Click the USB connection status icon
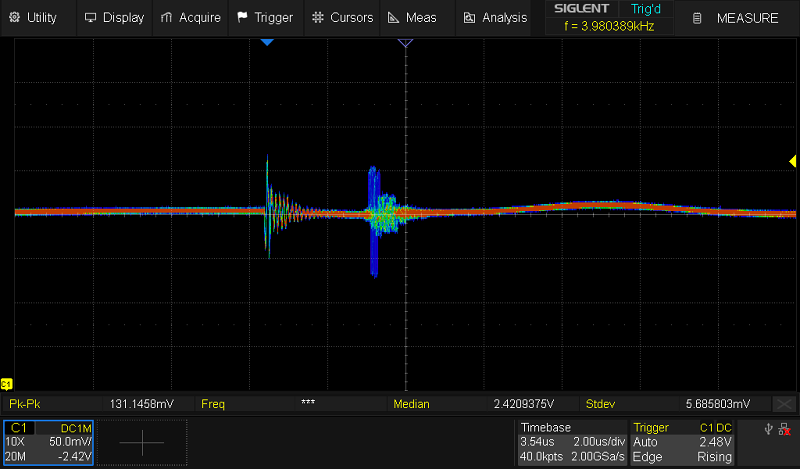Viewport: 800px width, 469px height. pyautogui.click(x=769, y=429)
